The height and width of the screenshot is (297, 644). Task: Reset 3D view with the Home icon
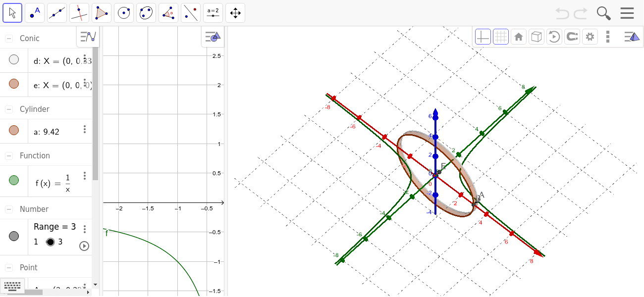[x=518, y=36]
